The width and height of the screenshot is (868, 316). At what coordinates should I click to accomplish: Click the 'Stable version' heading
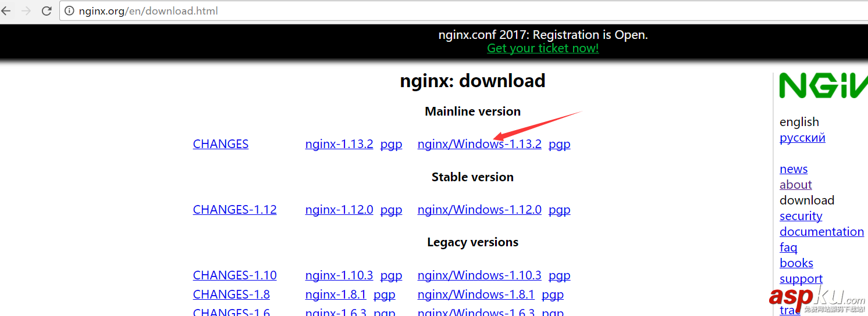(472, 177)
